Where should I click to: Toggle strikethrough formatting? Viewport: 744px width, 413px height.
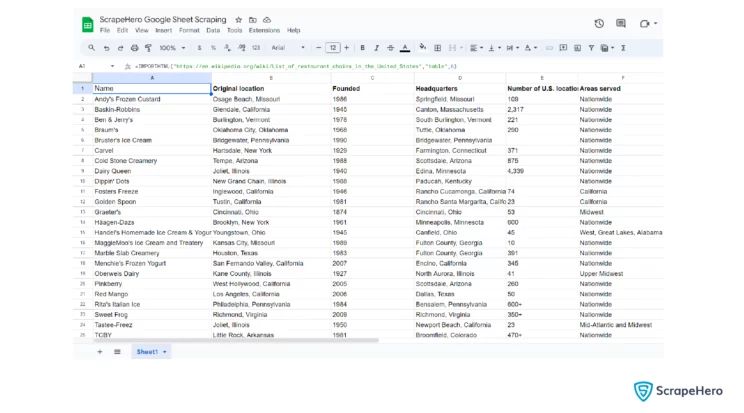click(391, 48)
